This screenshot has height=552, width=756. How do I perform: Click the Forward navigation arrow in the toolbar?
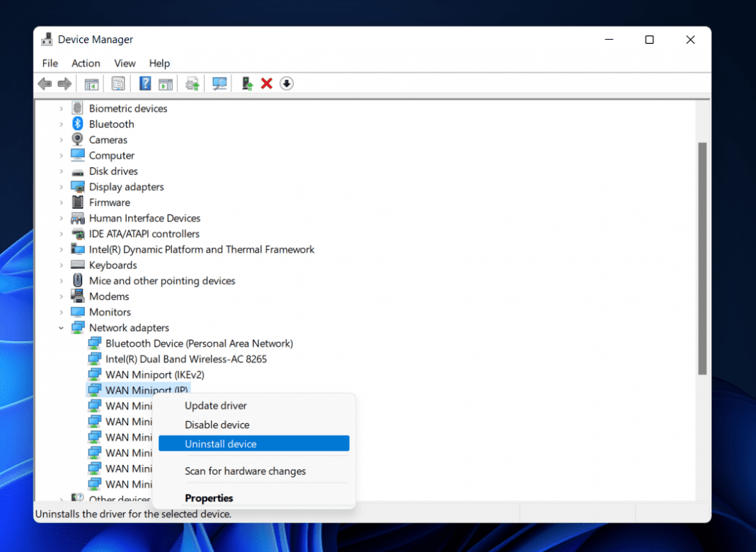(x=64, y=83)
